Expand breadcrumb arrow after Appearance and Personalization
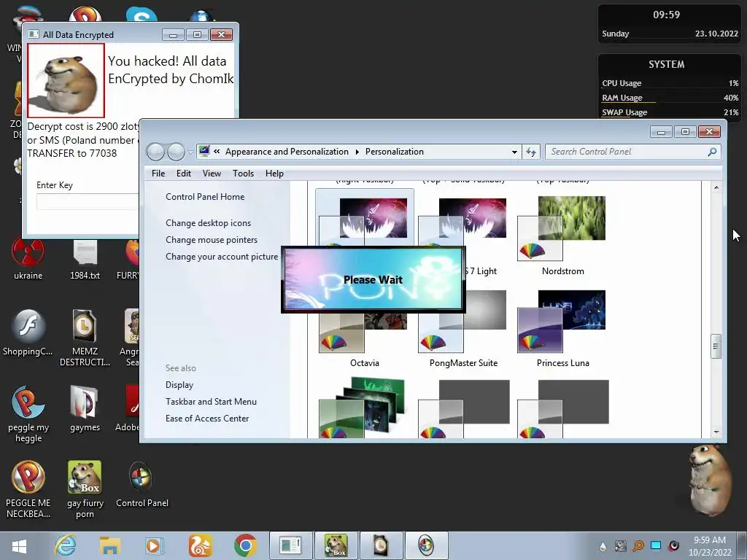 [x=357, y=152]
